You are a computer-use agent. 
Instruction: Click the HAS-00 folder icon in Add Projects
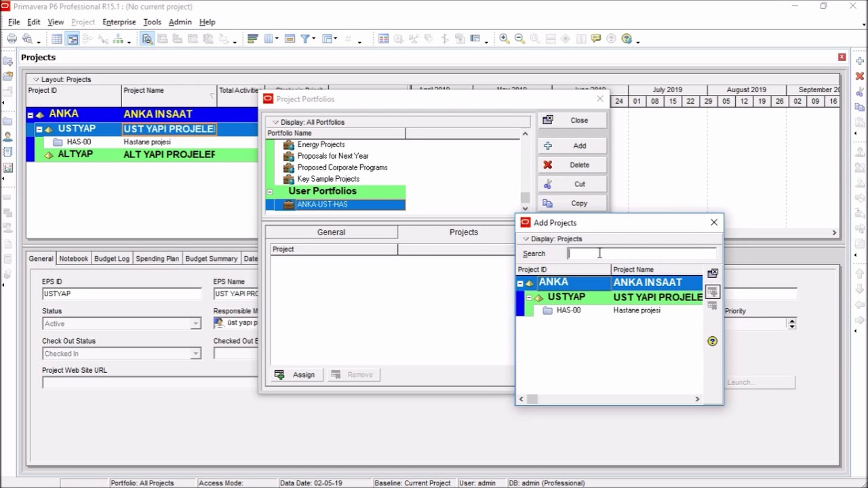point(548,310)
